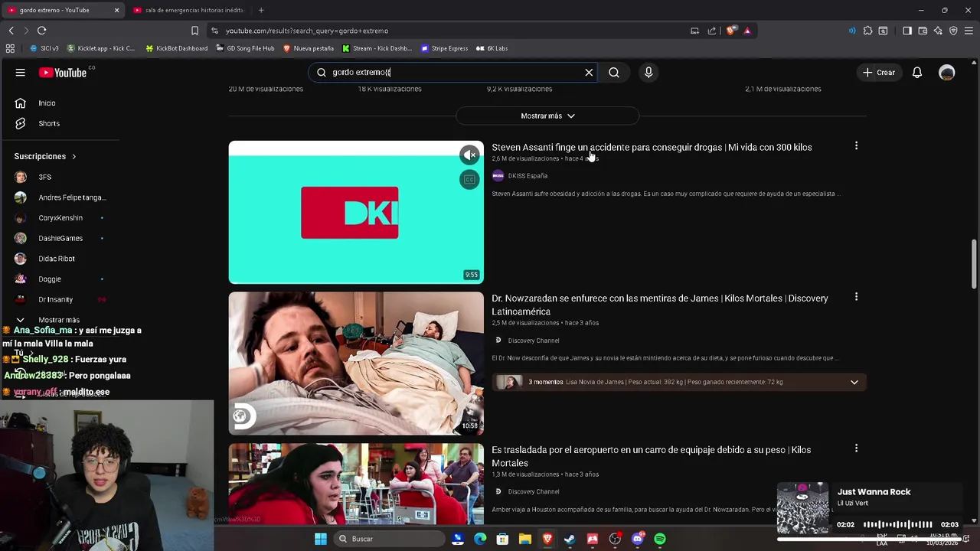Open Kicklet.app bookmark
This screenshot has width=980, height=551.
[x=101, y=48]
